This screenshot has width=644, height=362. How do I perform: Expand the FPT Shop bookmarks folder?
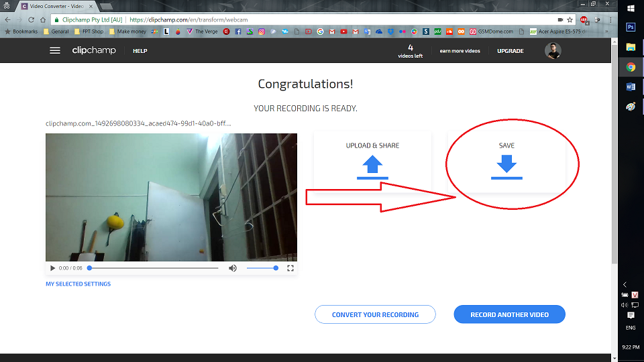click(x=89, y=32)
